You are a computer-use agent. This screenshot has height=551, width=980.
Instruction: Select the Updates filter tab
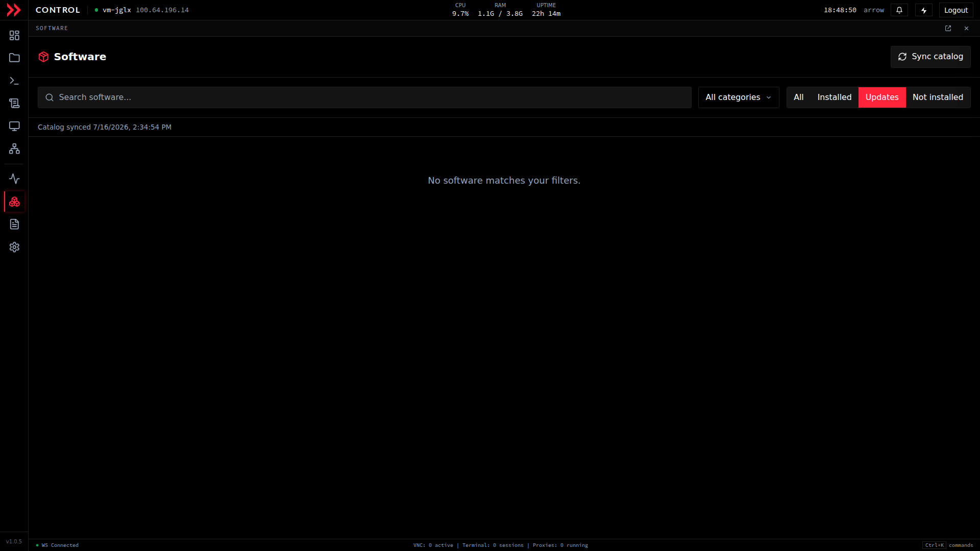[882, 97]
